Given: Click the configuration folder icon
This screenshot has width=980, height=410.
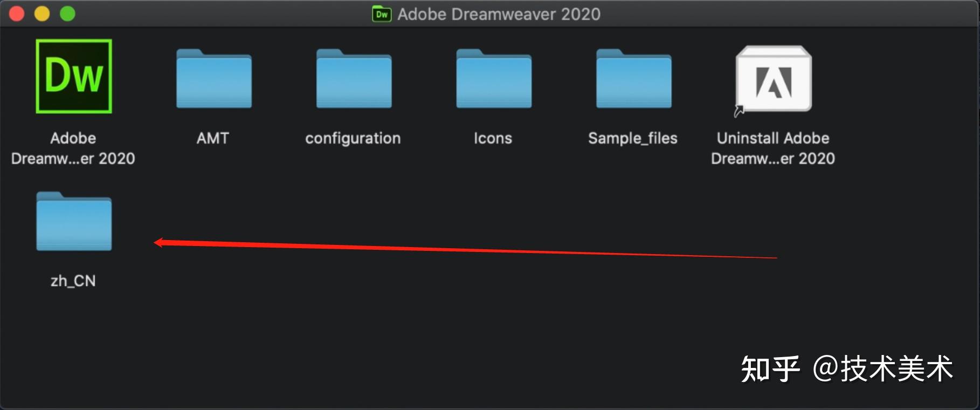Looking at the screenshot, I should coord(354,79).
